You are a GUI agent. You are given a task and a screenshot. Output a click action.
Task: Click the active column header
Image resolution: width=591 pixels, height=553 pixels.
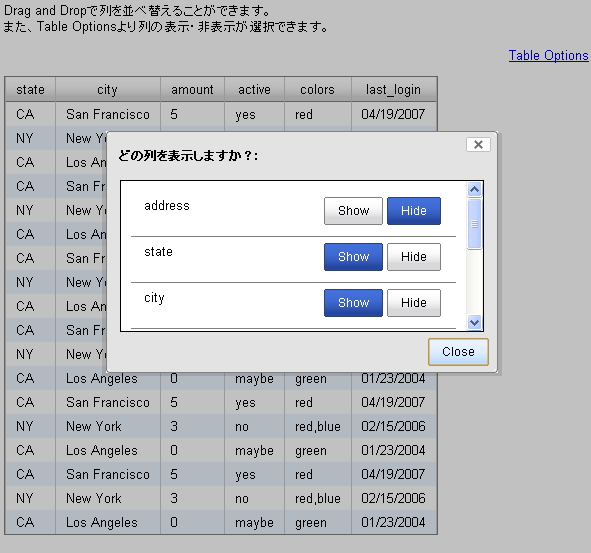point(254,90)
